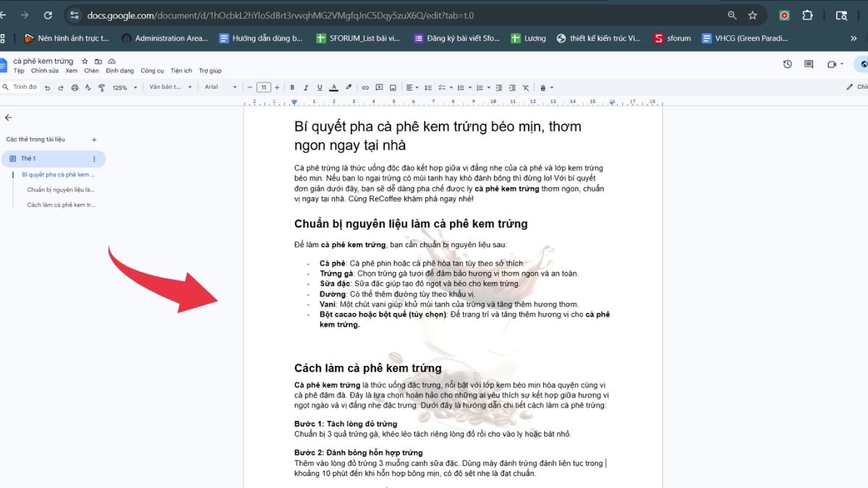The width and height of the screenshot is (868, 488).
Task: Rename the document title cà phê kem trứng
Action: (x=43, y=61)
